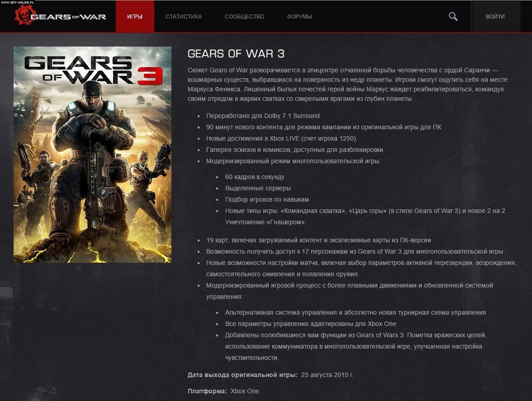
Task: Click the Gears of War skull emblem
Action: tap(22, 16)
